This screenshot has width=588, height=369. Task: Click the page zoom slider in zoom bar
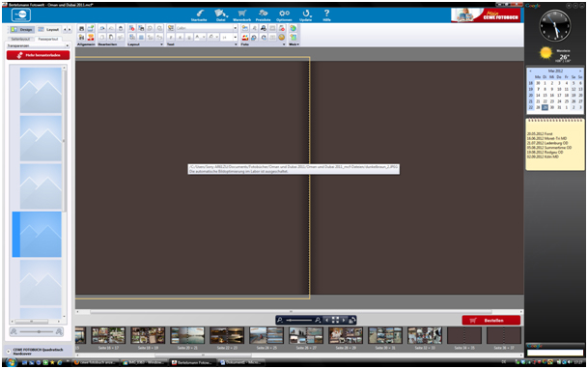coord(299,320)
